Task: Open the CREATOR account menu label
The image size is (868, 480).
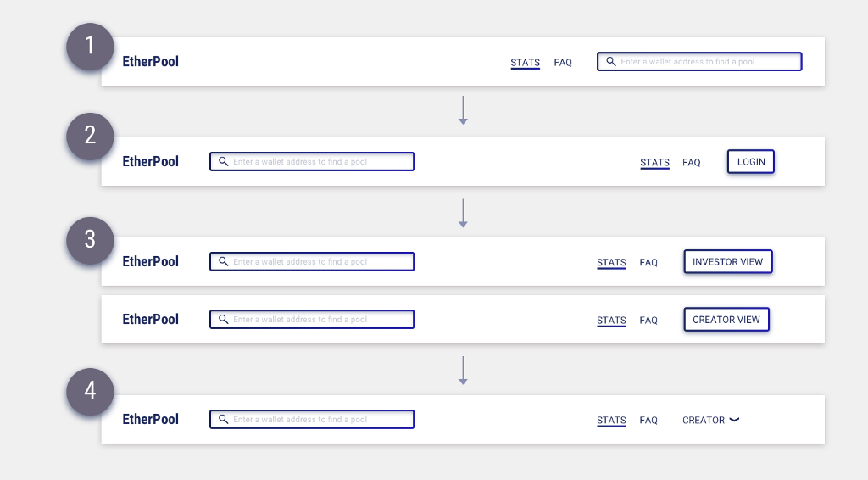Action: point(703,420)
